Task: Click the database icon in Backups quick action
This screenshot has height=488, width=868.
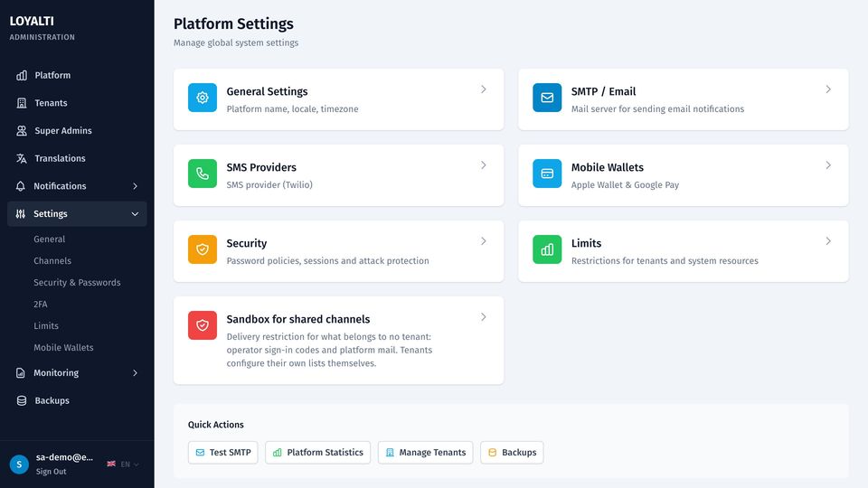Action: pyautogui.click(x=492, y=453)
